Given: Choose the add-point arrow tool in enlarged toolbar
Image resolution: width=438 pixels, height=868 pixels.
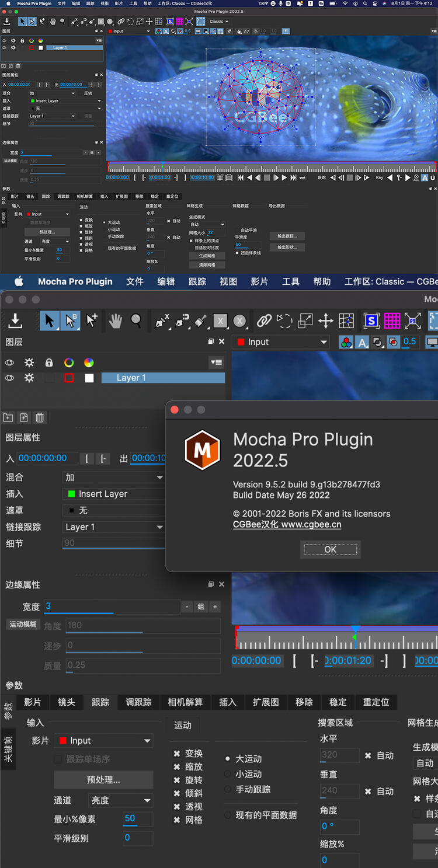Looking at the screenshot, I should [92, 320].
